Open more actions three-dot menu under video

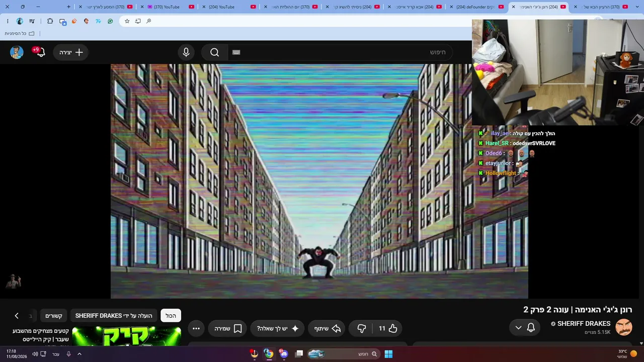click(x=196, y=328)
